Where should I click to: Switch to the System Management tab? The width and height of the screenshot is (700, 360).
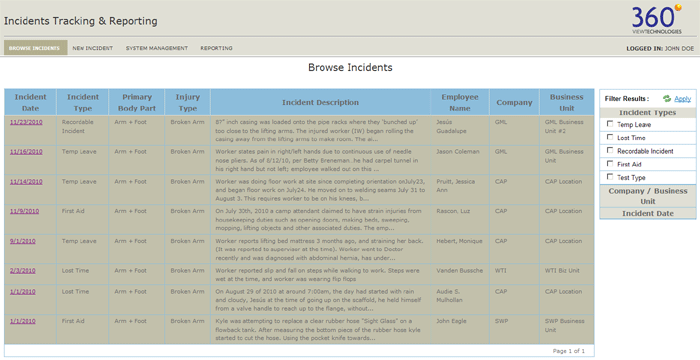[x=157, y=48]
